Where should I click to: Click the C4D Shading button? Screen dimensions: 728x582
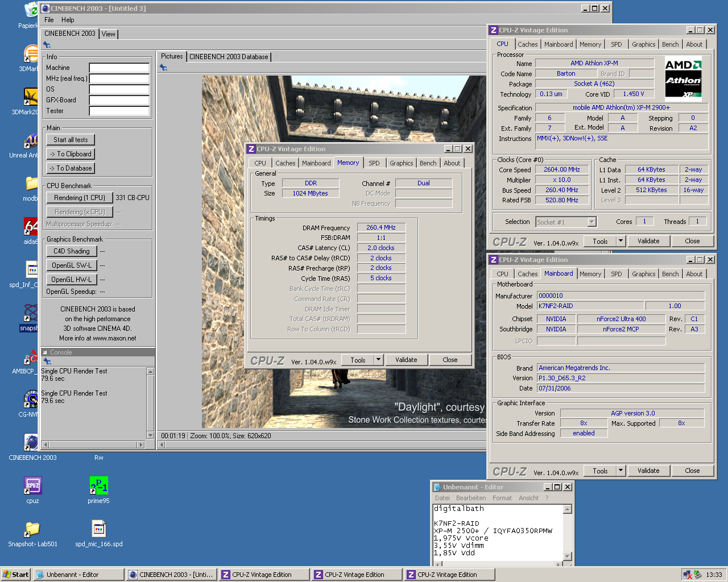[72, 251]
